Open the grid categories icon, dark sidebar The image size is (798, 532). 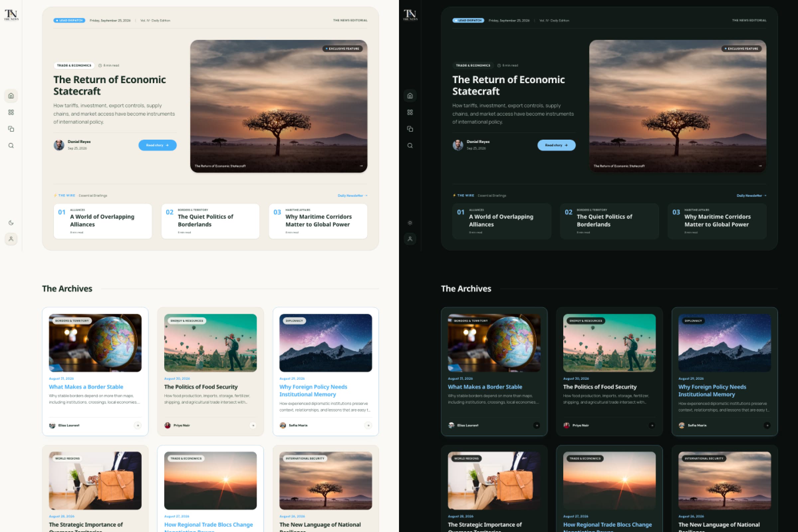click(x=410, y=112)
